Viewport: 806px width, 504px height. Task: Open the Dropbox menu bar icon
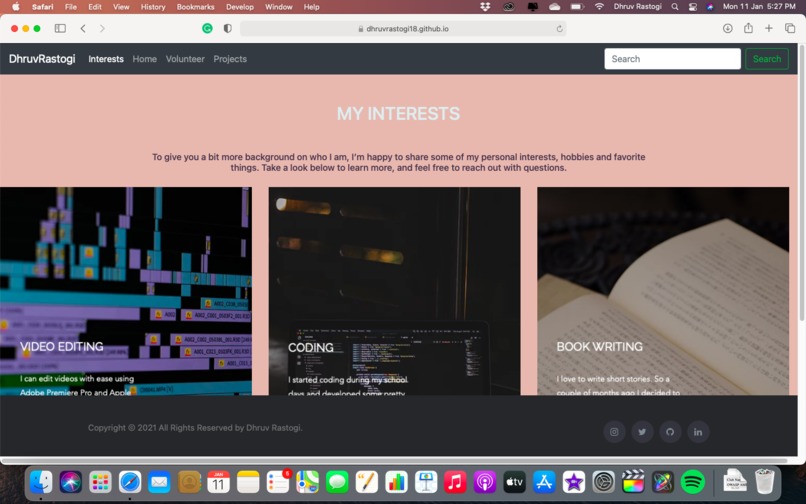(x=485, y=7)
